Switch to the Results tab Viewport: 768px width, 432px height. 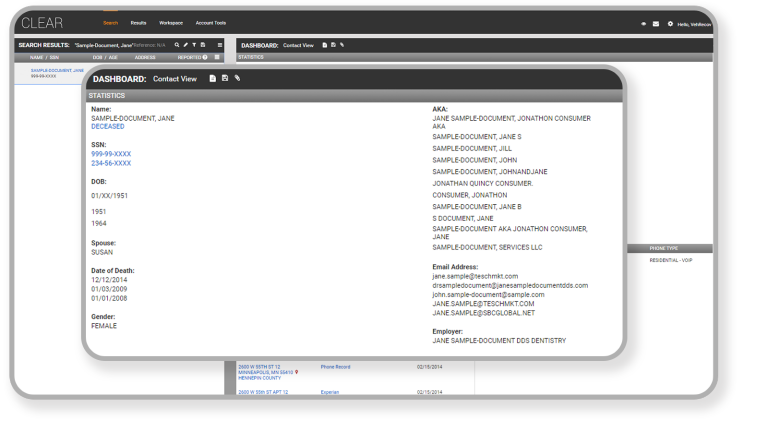(138, 23)
